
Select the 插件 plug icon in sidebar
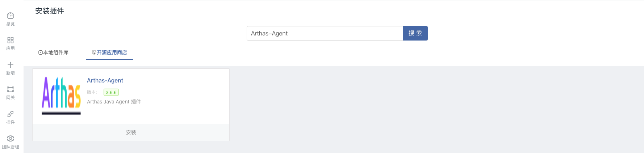(11, 114)
